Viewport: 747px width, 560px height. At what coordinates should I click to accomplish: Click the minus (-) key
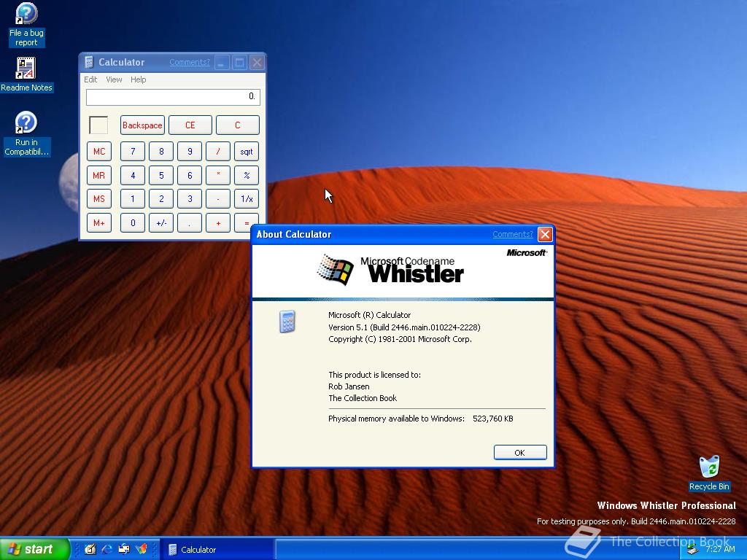pos(218,198)
